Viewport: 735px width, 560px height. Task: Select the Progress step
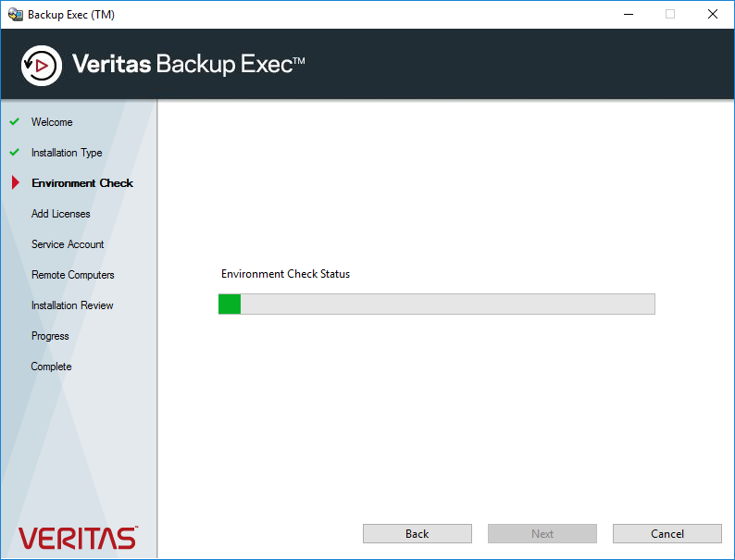[x=50, y=336]
